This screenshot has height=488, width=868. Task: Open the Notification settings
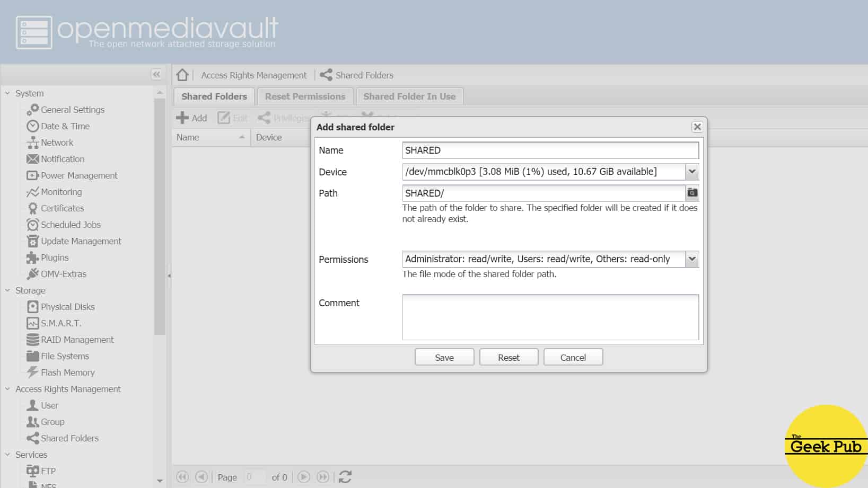tap(56, 159)
